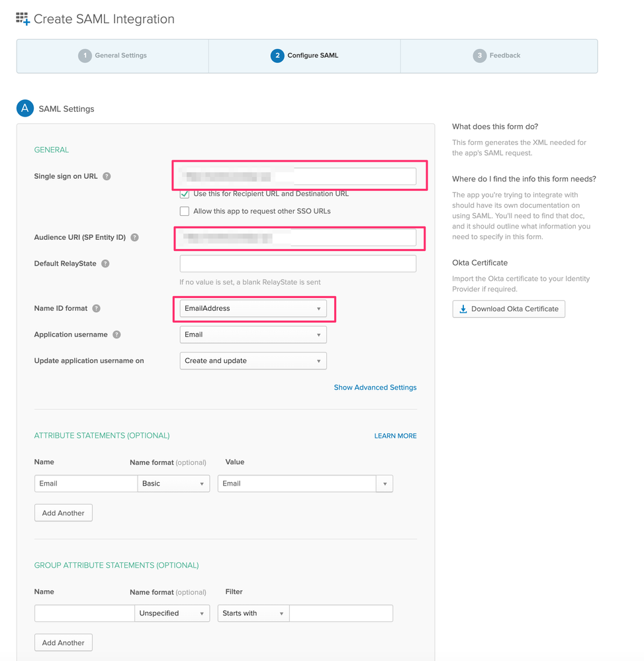Click help icon beside Name ID format
644x661 pixels.
tap(97, 308)
